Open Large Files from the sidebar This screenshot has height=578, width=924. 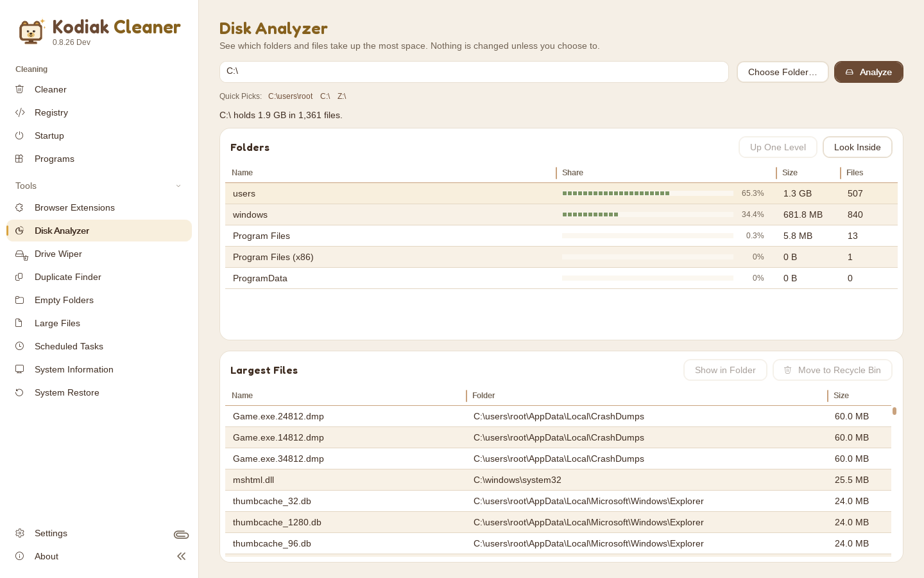(x=99, y=323)
